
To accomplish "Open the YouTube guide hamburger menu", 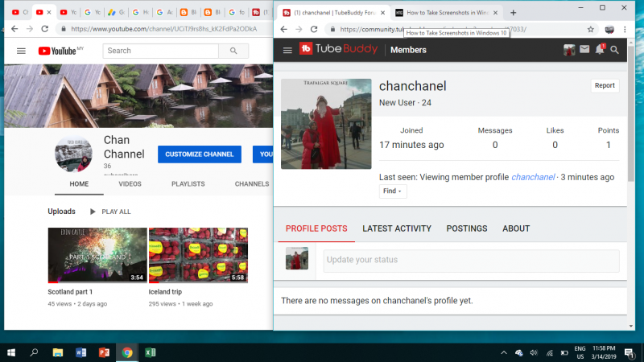I will click(21, 51).
